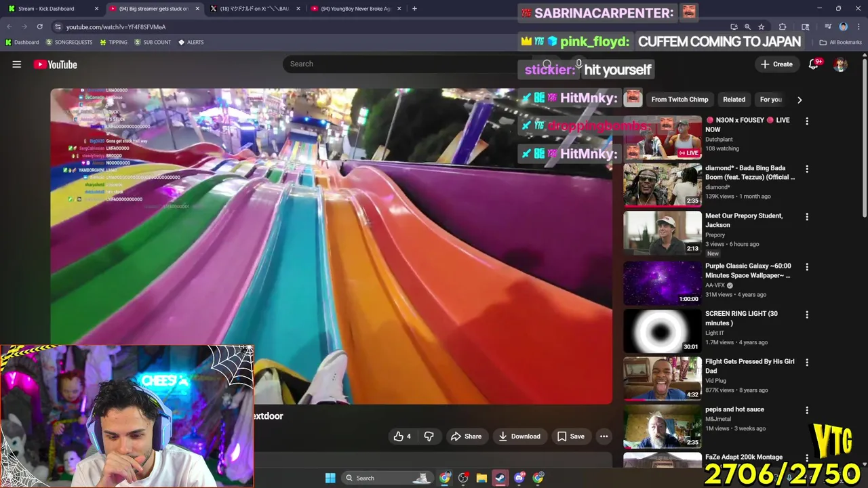
Task: Open options for N3ON x FOUSEY live video
Action: coord(807,121)
